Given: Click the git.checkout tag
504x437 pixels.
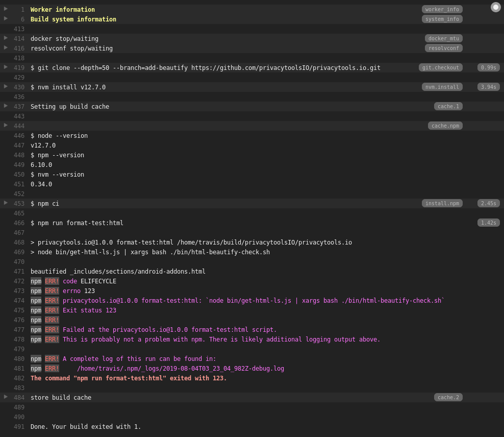Looking at the screenshot, I should point(440,67).
